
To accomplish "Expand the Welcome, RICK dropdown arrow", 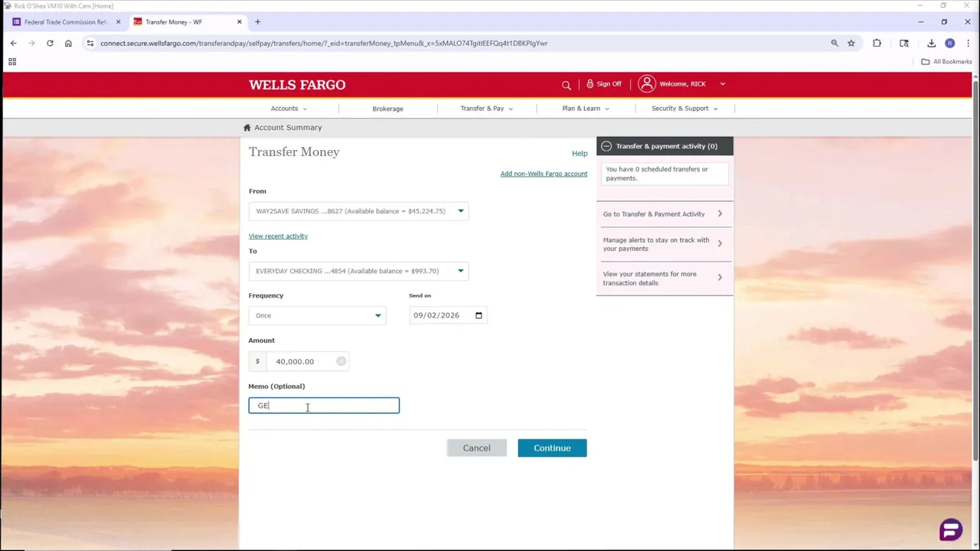I will 722,84.
